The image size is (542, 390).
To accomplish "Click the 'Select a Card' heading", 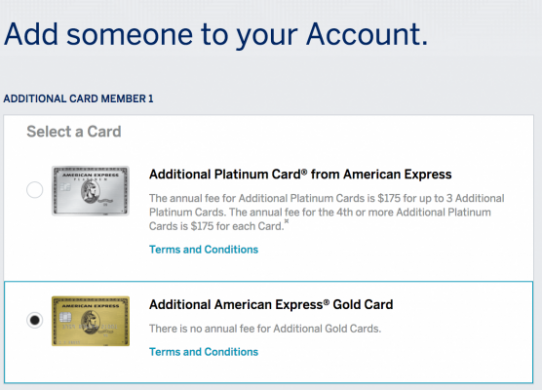I will 74,132.
